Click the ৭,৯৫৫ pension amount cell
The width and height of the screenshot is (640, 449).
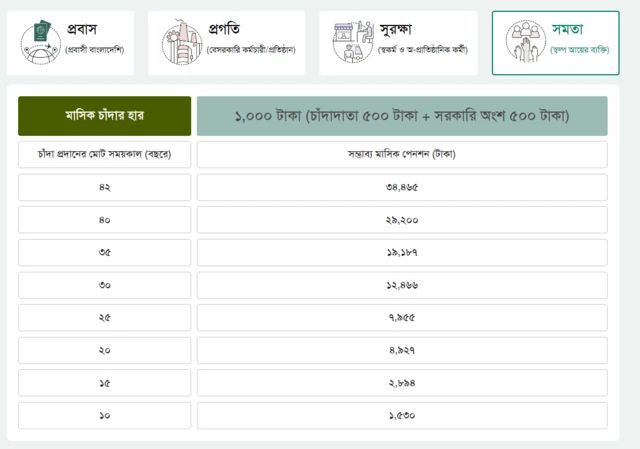pyautogui.click(x=402, y=318)
